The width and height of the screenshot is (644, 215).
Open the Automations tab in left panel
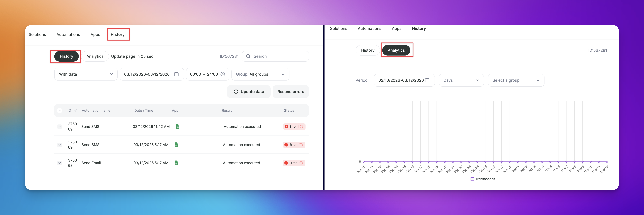pos(68,34)
